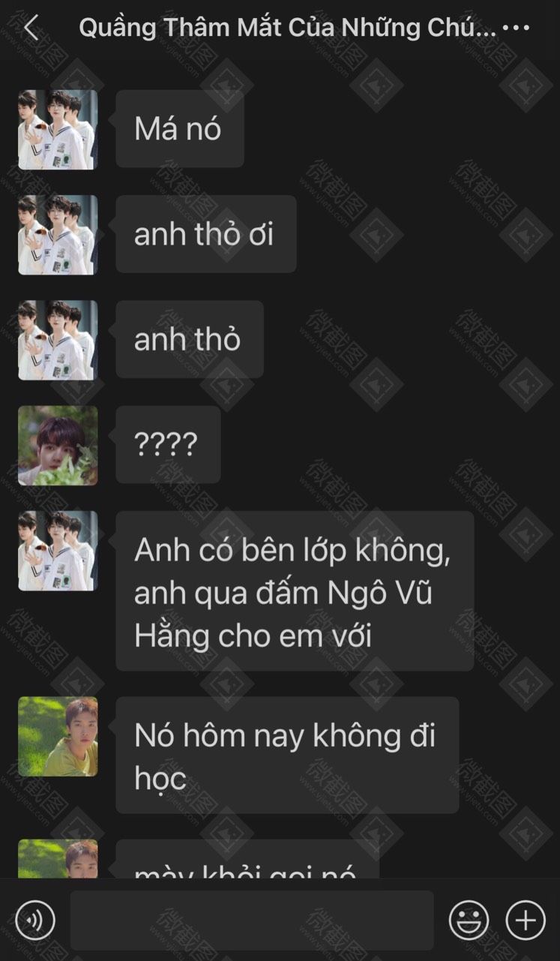Select the 'anh thỏ' message bubble
This screenshot has height=961, width=560.
click(190, 339)
